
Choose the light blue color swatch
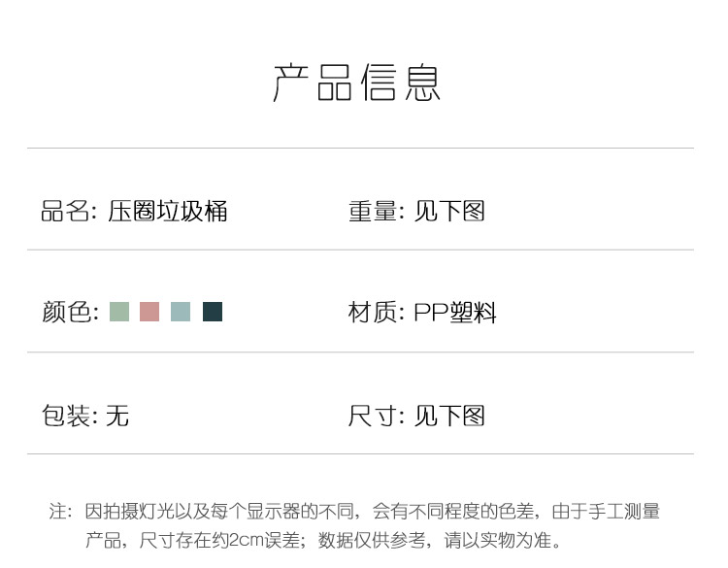[x=181, y=312]
